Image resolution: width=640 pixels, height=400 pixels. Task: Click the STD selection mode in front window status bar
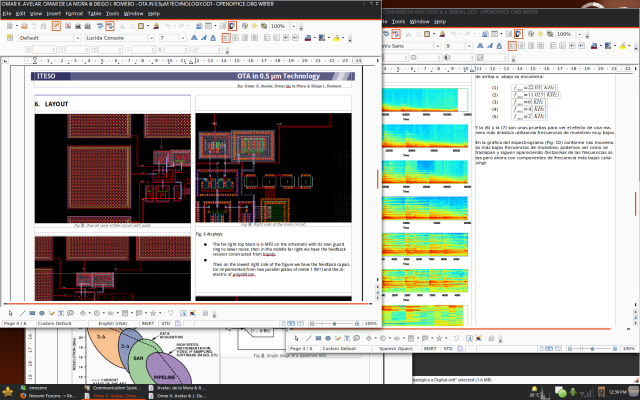(x=166, y=323)
